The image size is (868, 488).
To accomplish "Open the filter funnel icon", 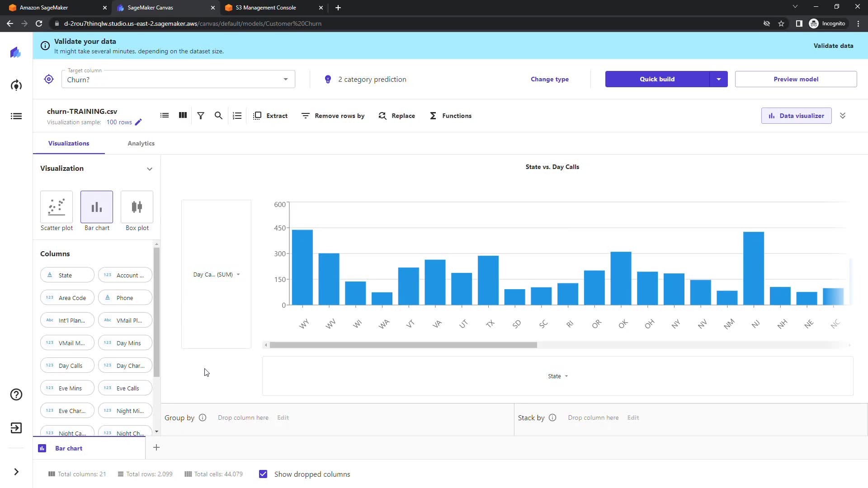I will tap(201, 116).
